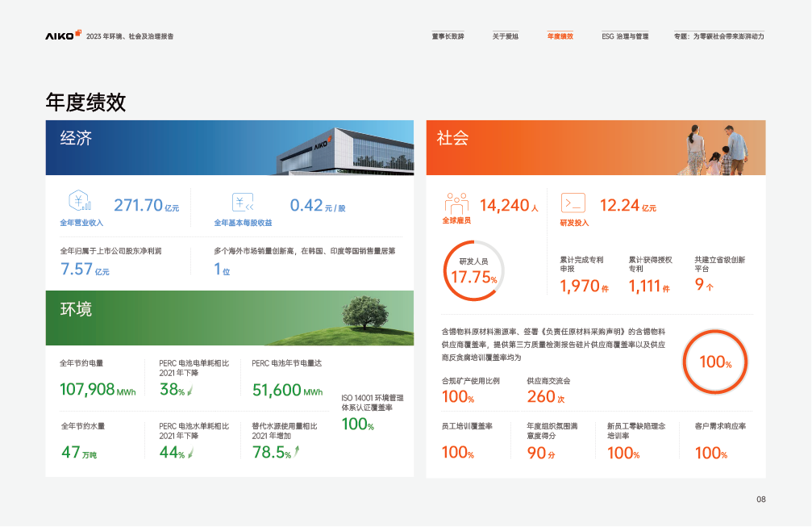Click the 研发人员 17.75% progress ring
This screenshot has height=527, width=812.
(x=473, y=271)
